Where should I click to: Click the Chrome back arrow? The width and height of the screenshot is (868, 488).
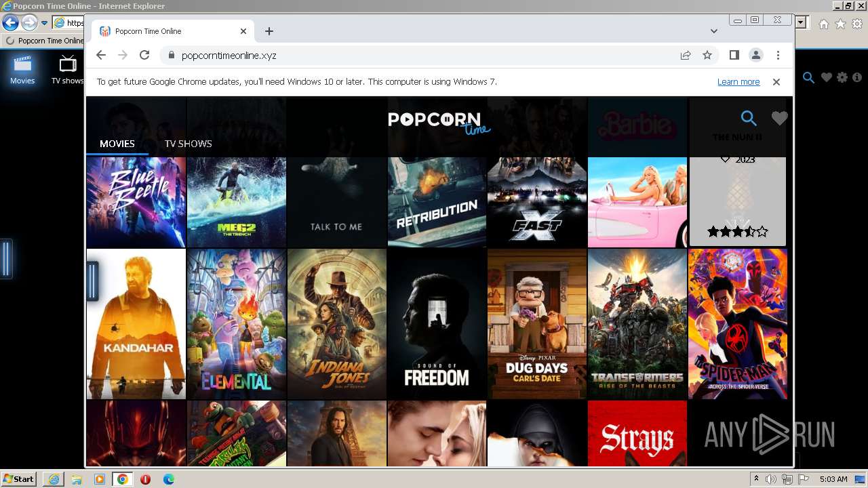[101, 56]
